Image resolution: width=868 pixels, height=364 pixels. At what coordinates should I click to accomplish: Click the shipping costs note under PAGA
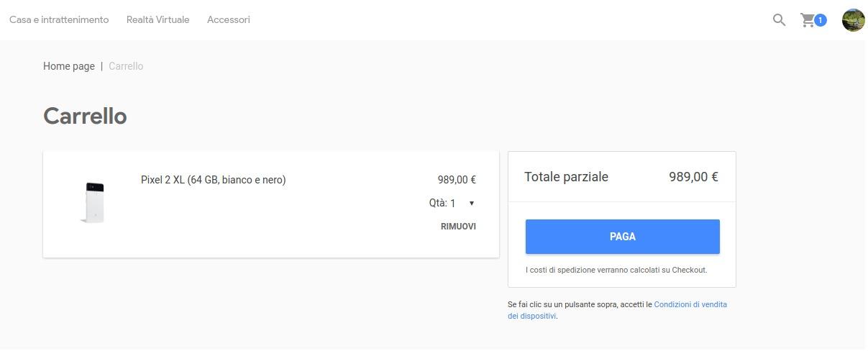tap(616, 270)
